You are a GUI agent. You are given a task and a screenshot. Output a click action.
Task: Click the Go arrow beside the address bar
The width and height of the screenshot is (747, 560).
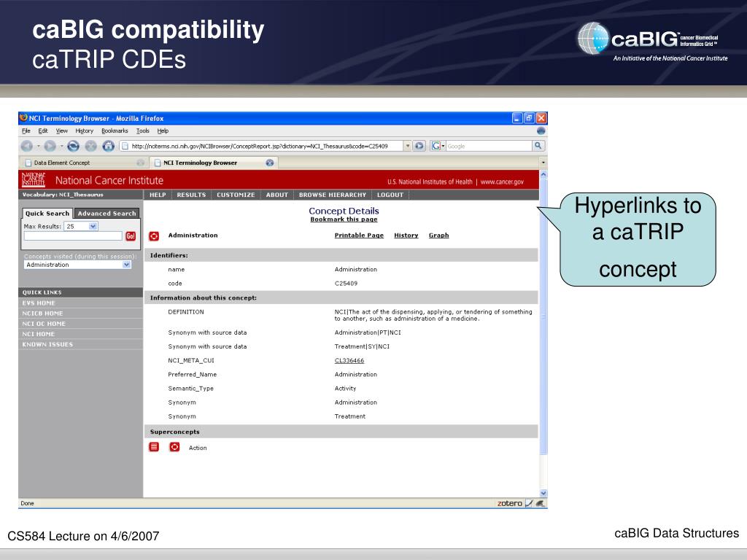point(419,146)
